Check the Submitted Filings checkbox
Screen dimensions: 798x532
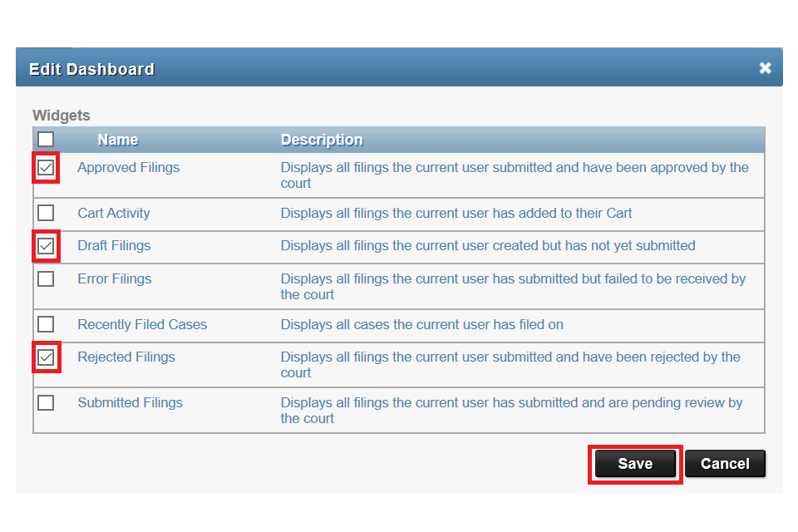coord(46,402)
